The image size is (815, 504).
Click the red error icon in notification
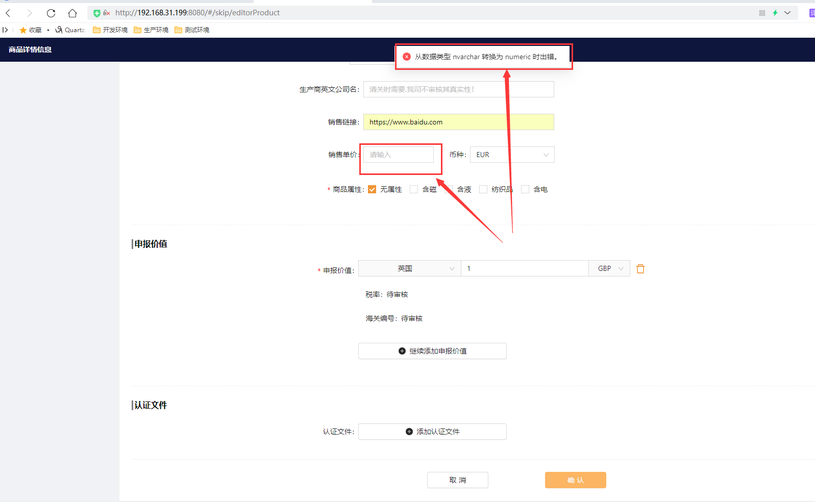pyautogui.click(x=407, y=57)
